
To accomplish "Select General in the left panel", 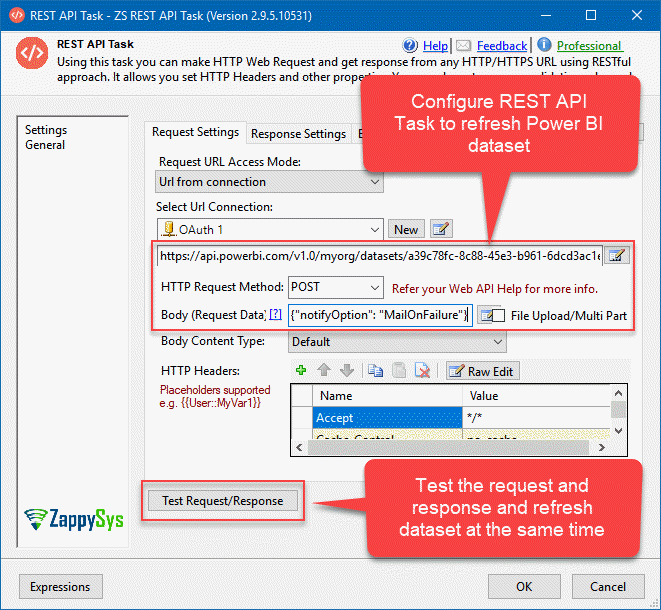I will (x=45, y=145).
